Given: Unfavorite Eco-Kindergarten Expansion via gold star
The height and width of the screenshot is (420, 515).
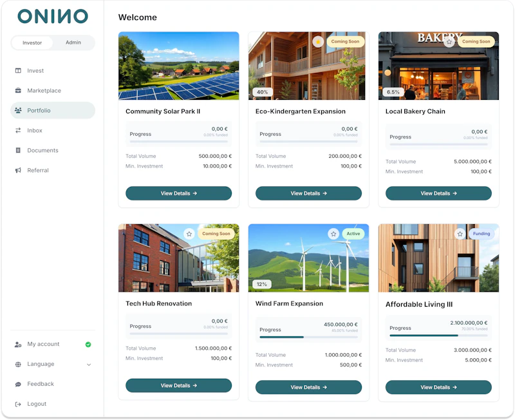Looking at the screenshot, I should click(318, 42).
